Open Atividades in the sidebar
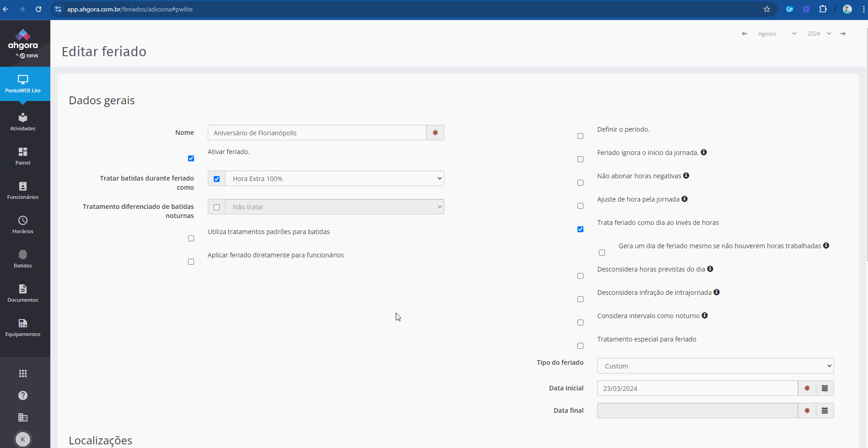 coord(23,122)
